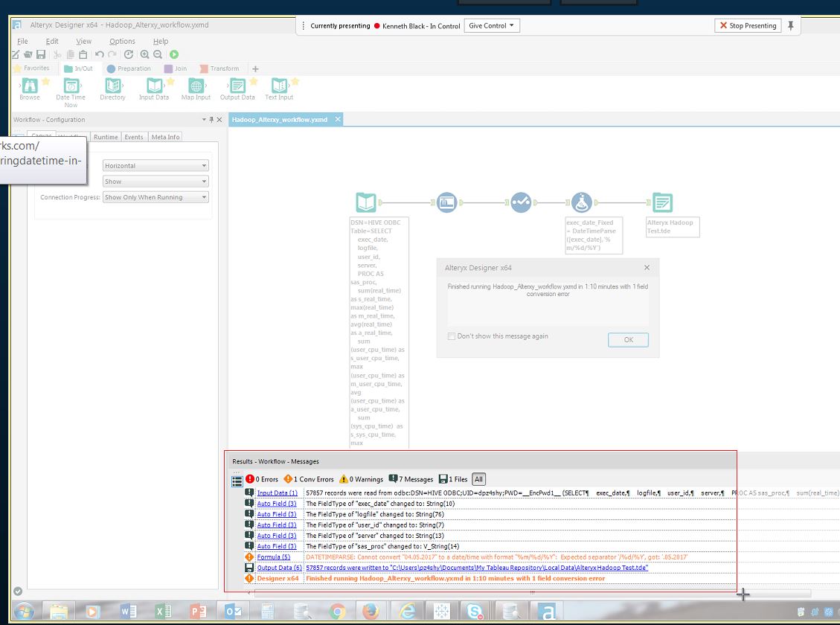Select the Input Data palette tool
Screen dimensions: 840x625
154,89
